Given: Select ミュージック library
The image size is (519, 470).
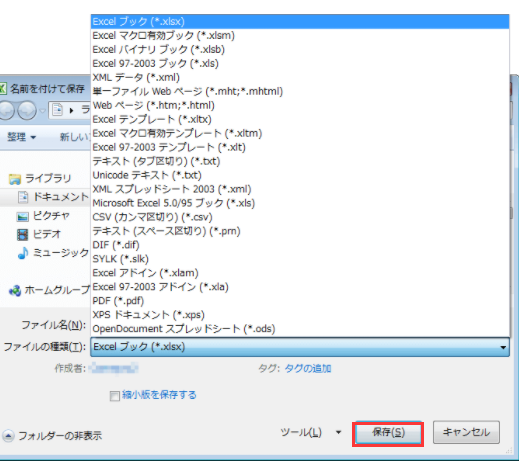Looking at the screenshot, I should pos(61,253).
